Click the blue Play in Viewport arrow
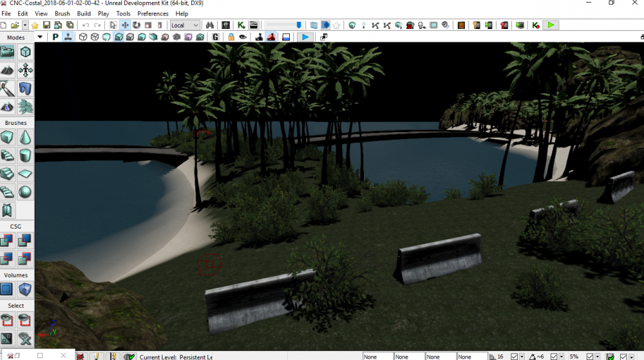 coord(305,37)
